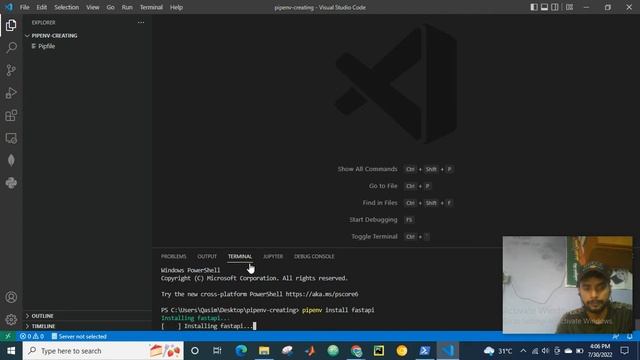Open the Run and Debug view
Image resolution: width=640 pixels, height=360 pixels.
tap(11, 93)
